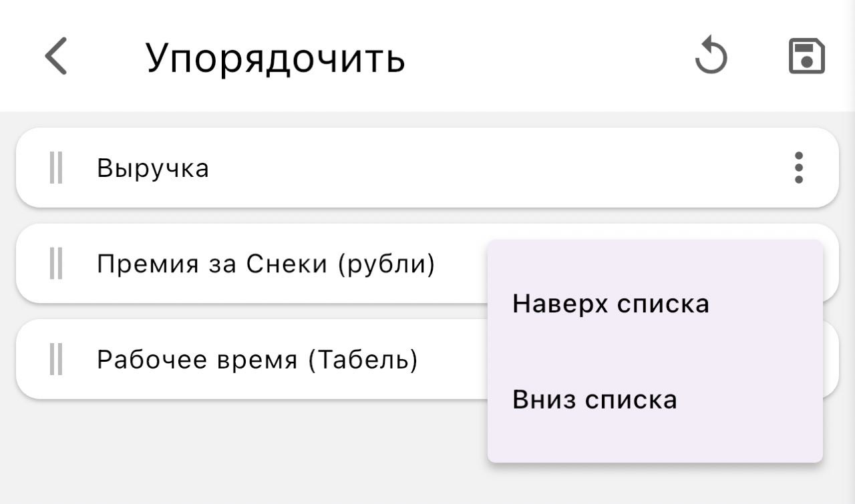855x504 pixels.
Task: Click the Упорядочить page heading
Action: (275, 57)
